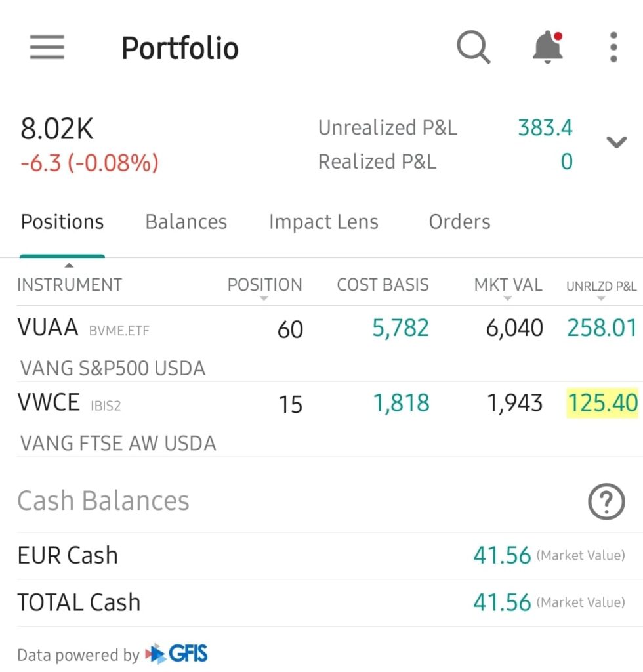
Task: Sort positions by INSTRUMENT column
Action: (70, 285)
